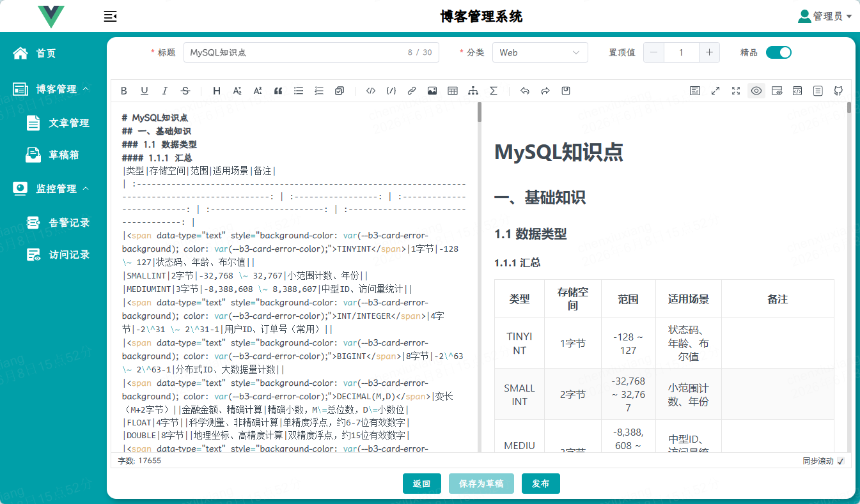This screenshot has width=860, height=504.
Task: Apply bold formatting in editor toolbar
Action: [124, 91]
